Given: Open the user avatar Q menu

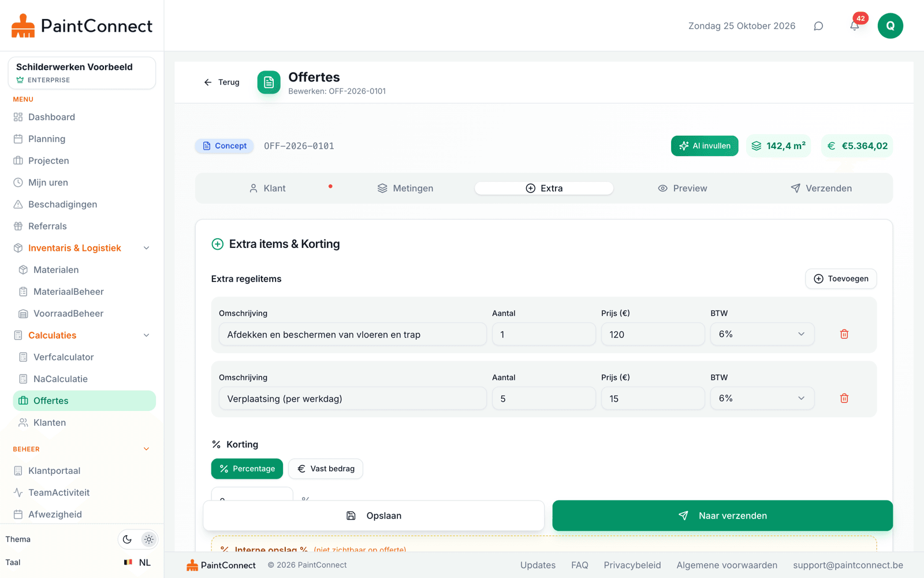Looking at the screenshot, I should click(x=891, y=26).
